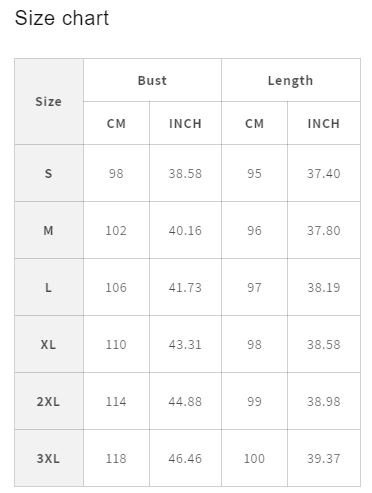Click the M size row label
The width and height of the screenshot is (372, 493).
click(49, 230)
